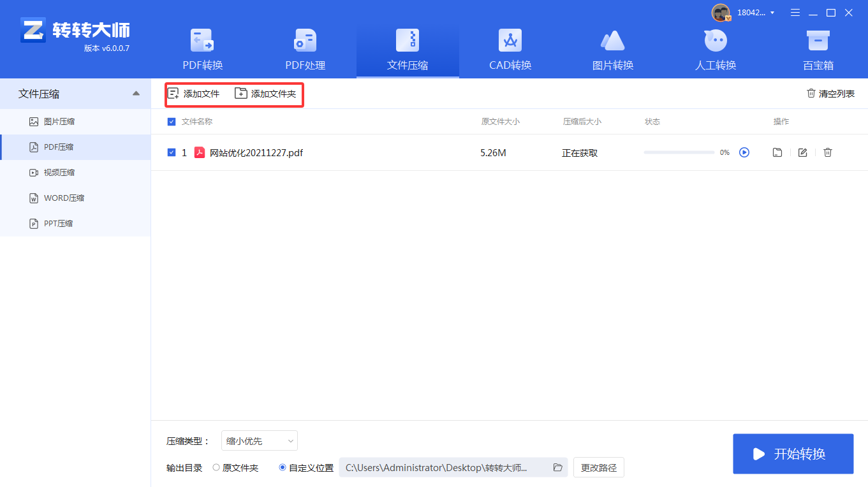The width and height of the screenshot is (868, 487).
Task: Open the hamburger menu icon in title bar
Action: coord(795,13)
